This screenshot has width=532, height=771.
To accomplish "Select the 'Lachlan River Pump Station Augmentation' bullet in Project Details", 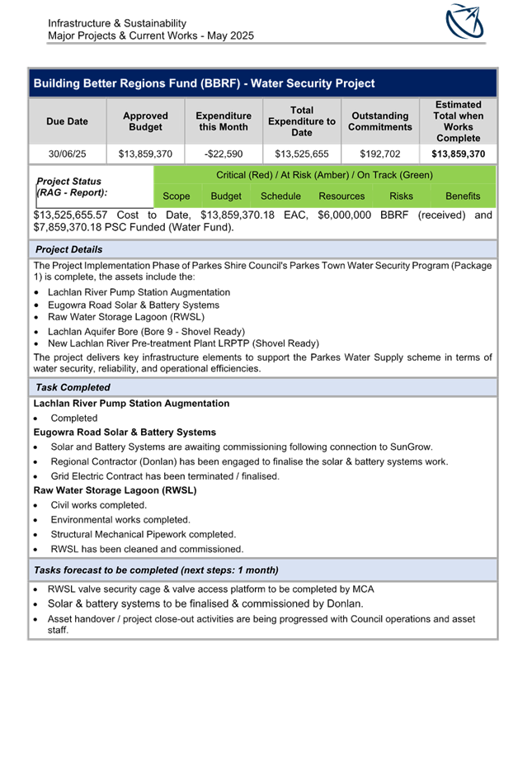I will point(139,292).
